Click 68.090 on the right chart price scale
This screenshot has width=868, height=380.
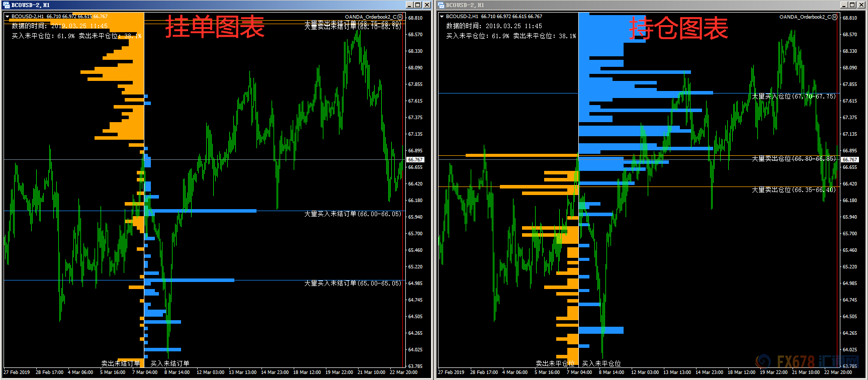coord(850,68)
